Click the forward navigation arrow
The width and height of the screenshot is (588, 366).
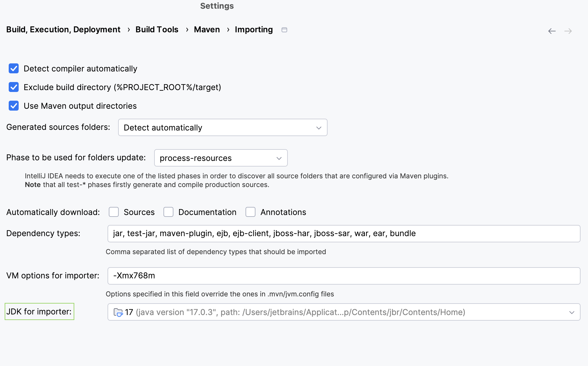coord(568,31)
